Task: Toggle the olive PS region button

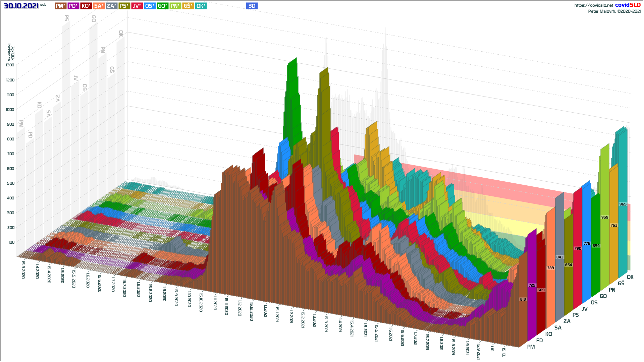Action: (124, 6)
